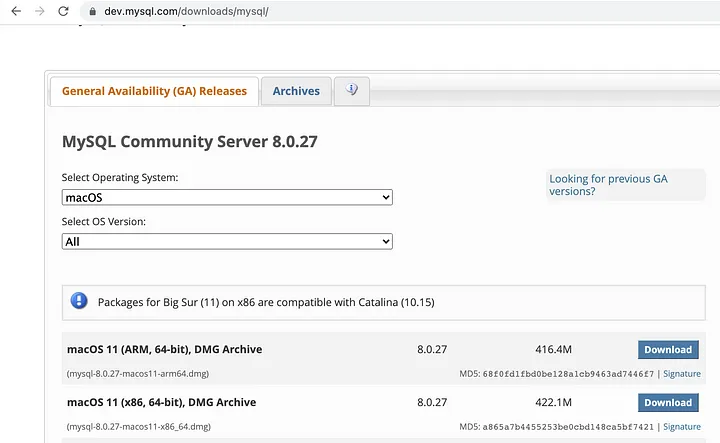The height and width of the screenshot is (443, 720).
Task: Click the Select OS Version label
Action: click(x=104, y=221)
